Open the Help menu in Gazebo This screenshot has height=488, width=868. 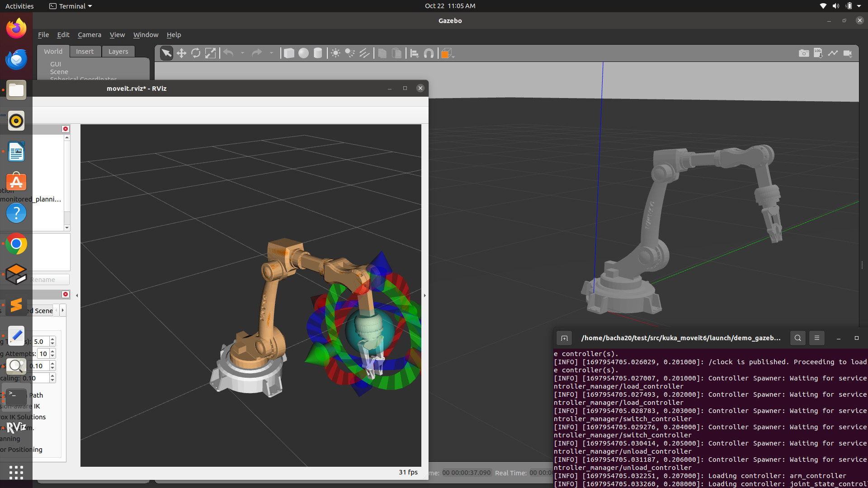[x=174, y=35]
